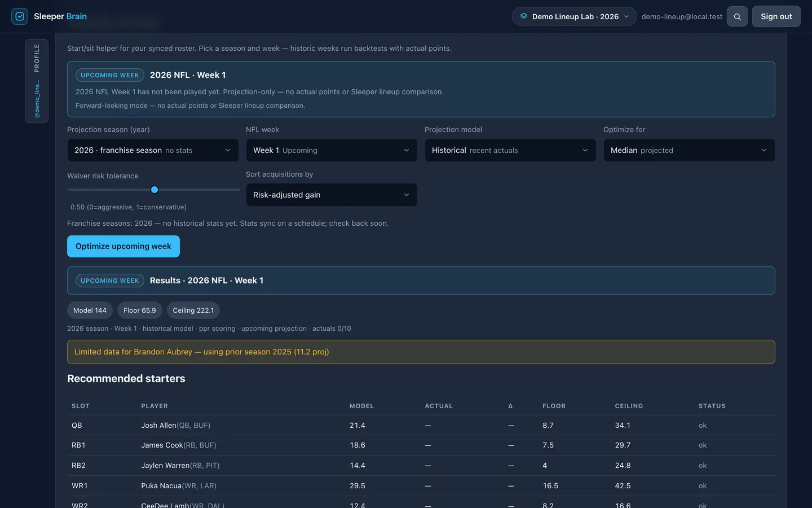Click the RB2 slot label
812x508 pixels.
coord(78,465)
